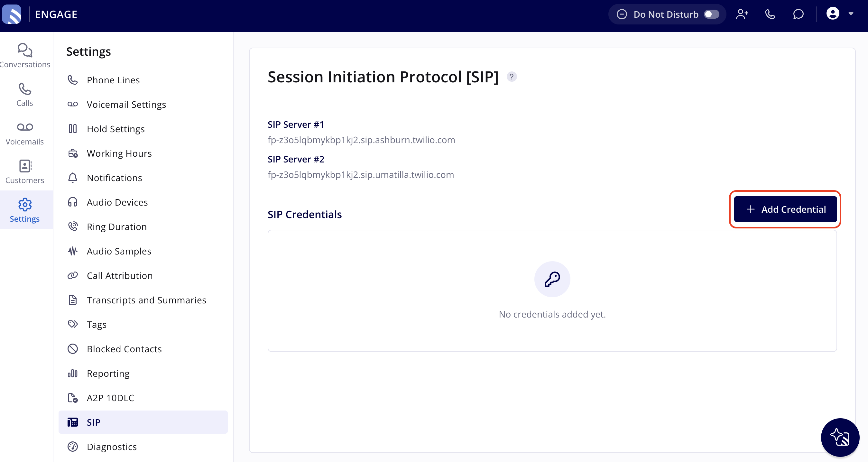The height and width of the screenshot is (462, 868).
Task: Click the 'No credentials added yet.' text
Action: (552, 314)
